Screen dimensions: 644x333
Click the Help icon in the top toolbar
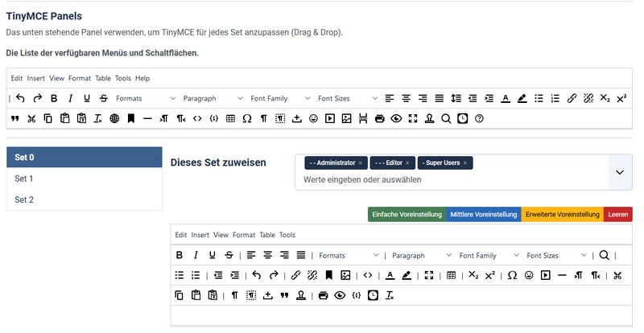point(480,119)
